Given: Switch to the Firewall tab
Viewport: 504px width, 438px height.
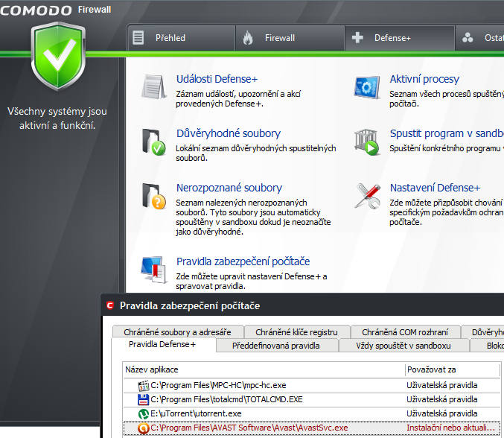Looking at the screenshot, I should [x=290, y=38].
